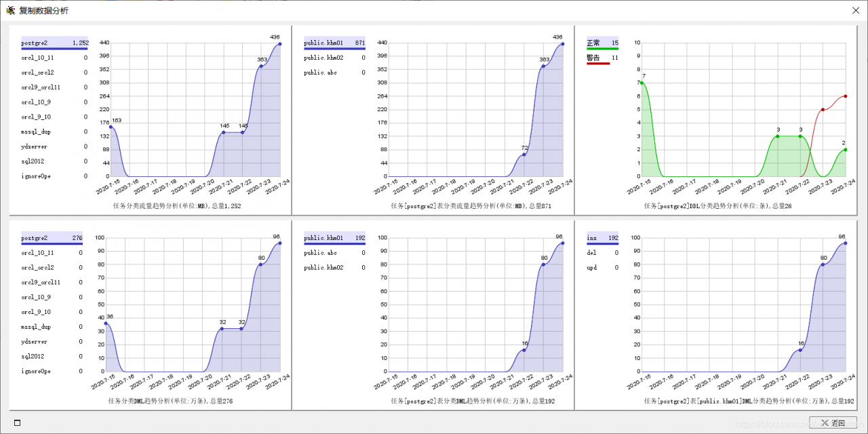Click the 36 data point in 任务分类DML chart
The image size is (868, 434).
click(x=106, y=323)
